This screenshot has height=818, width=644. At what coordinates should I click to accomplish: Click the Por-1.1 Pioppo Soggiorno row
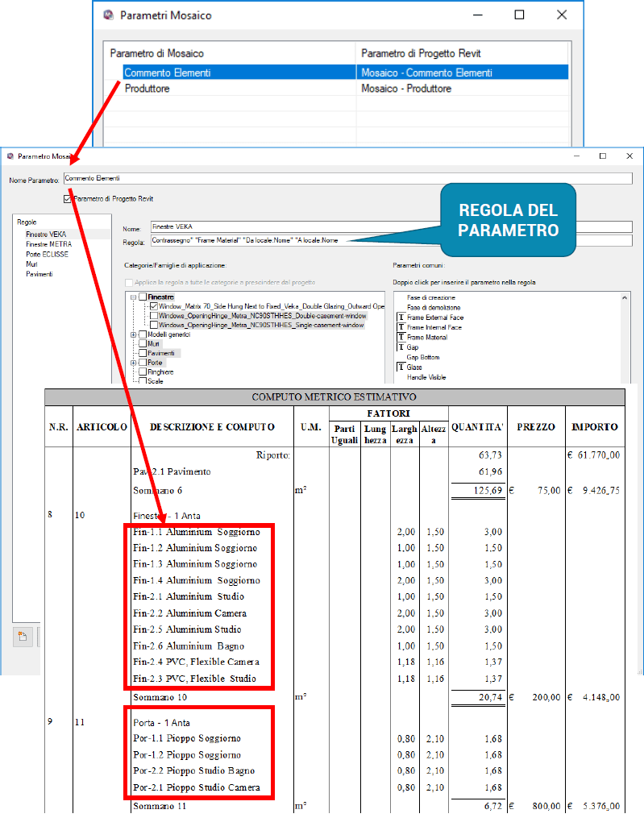click(x=187, y=738)
